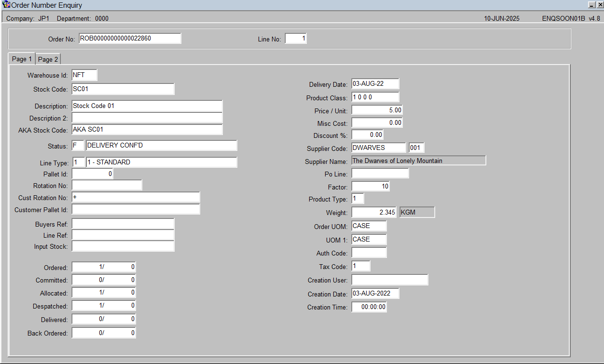Click the Cust Rotation No field
The height and width of the screenshot is (364, 604).
tap(136, 197)
